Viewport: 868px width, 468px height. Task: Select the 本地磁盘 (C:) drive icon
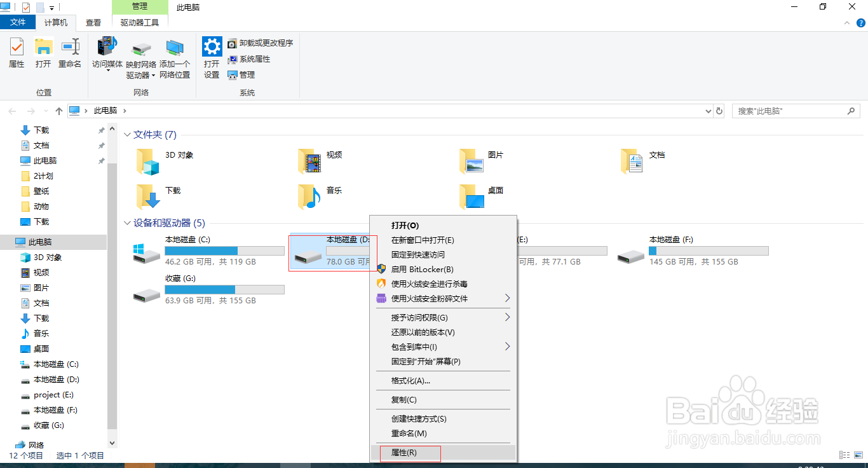pyautogui.click(x=147, y=253)
